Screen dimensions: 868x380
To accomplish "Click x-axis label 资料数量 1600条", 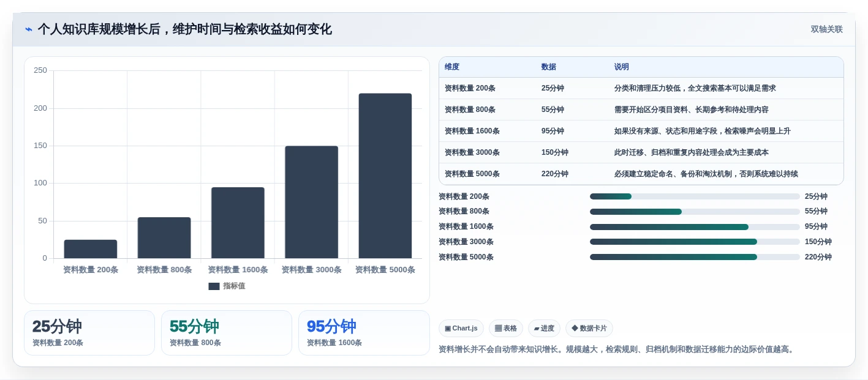I will tap(238, 270).
